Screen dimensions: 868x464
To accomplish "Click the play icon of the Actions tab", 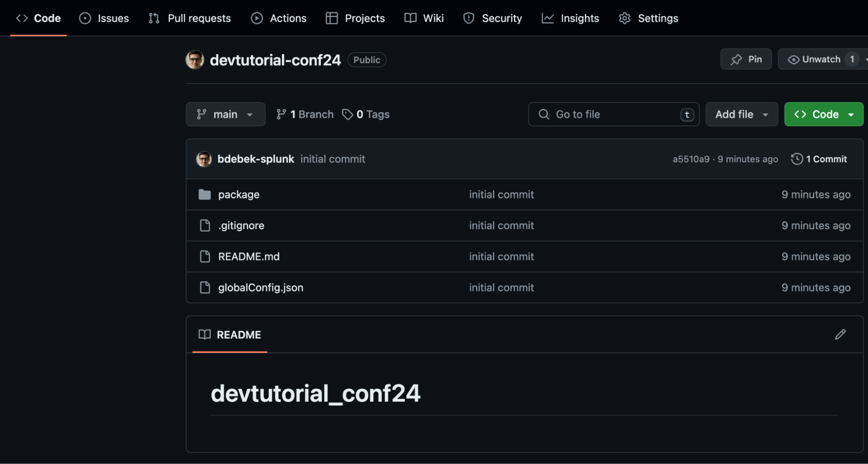I will click(257, 18).
